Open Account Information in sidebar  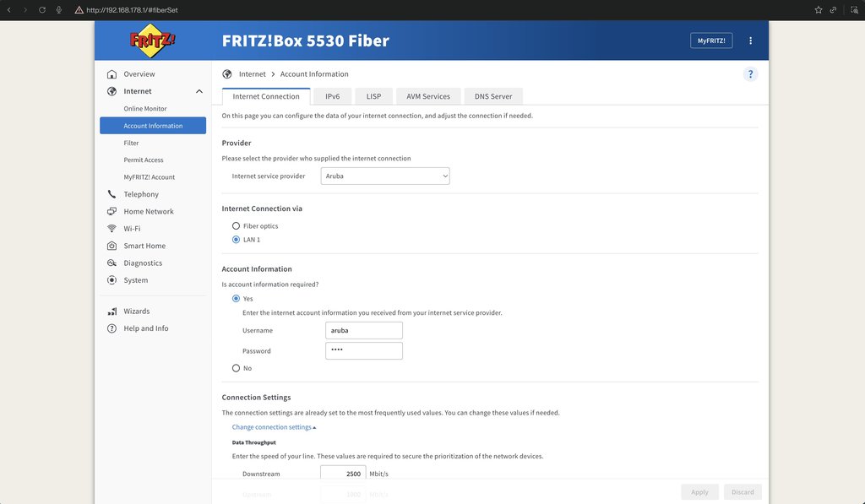[153, 126]
